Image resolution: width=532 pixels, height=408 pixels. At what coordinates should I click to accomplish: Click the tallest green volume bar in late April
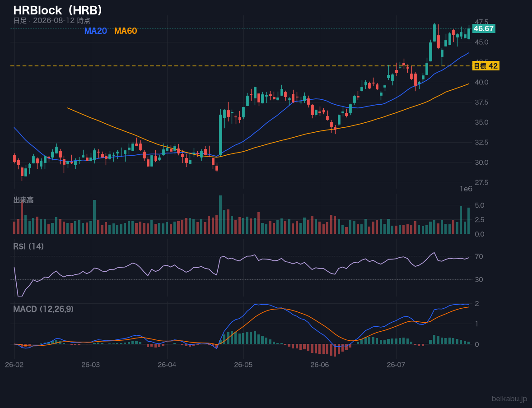pyautogui.click(x=220, y=215)
